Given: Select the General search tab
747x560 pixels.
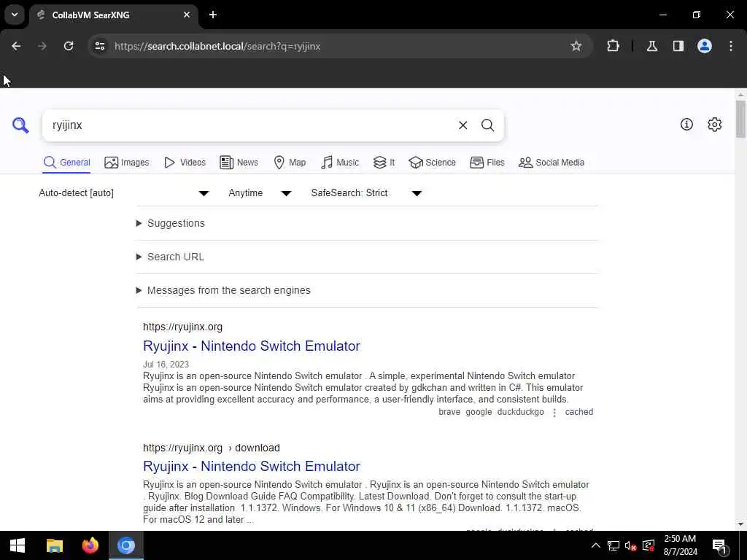Looking at the screenshot, I should coord(66,163).
